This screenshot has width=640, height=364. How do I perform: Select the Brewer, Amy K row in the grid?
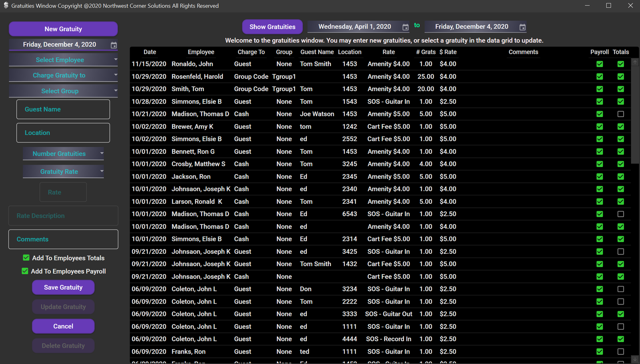[x=280, y=126]
